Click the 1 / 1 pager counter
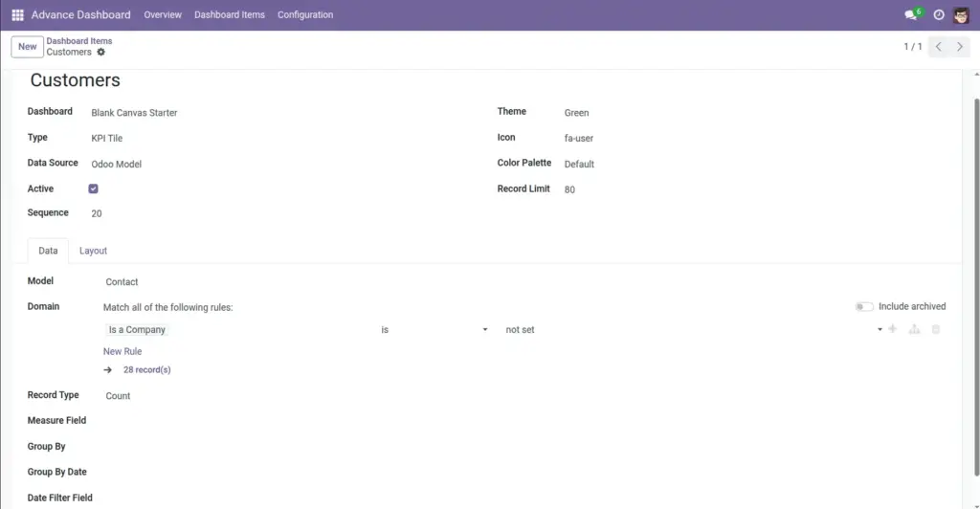 (x=912, y=46)
